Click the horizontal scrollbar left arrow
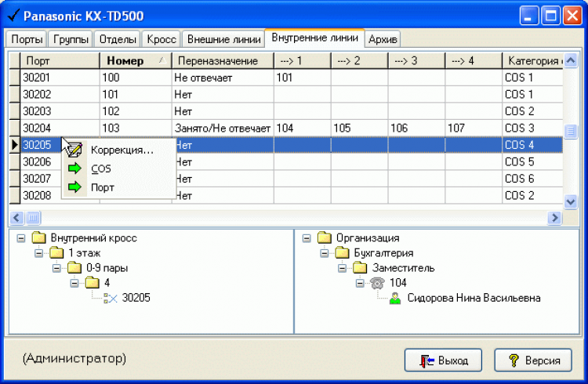Viewport: 588px width, 384px height. tap(17, 218)
